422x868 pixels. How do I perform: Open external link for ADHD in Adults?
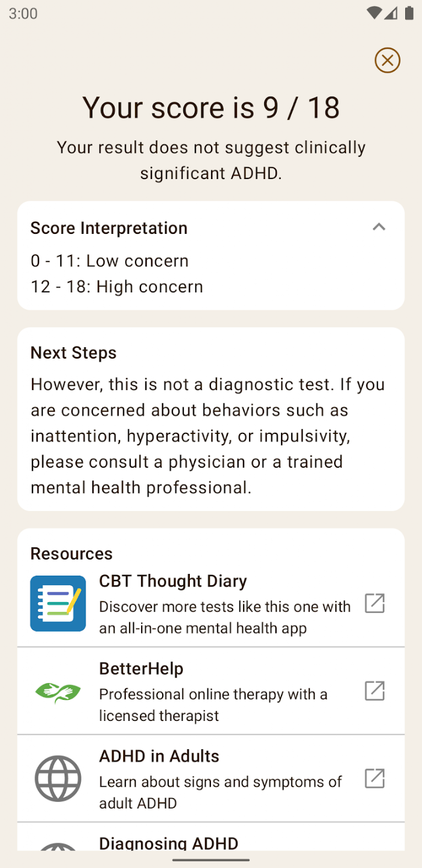pyautogui.click(x=374, y=778)
